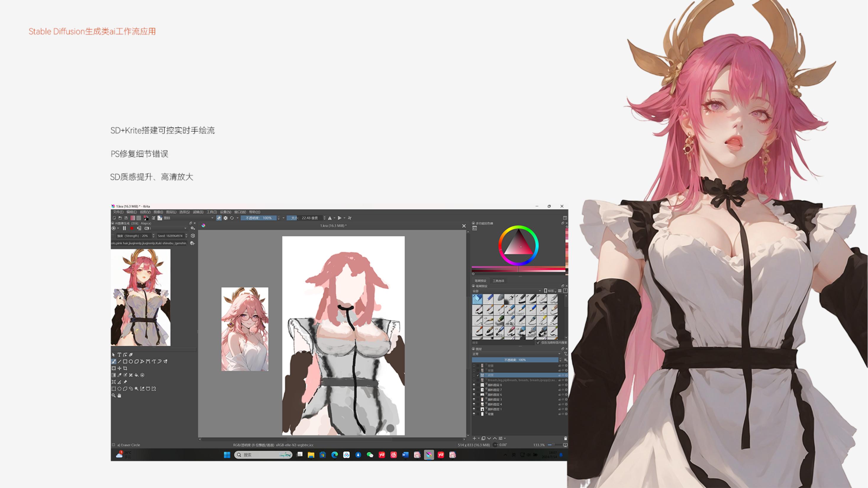
Task: Click the AI prompt text field
Action: click(x=149, y=243)
